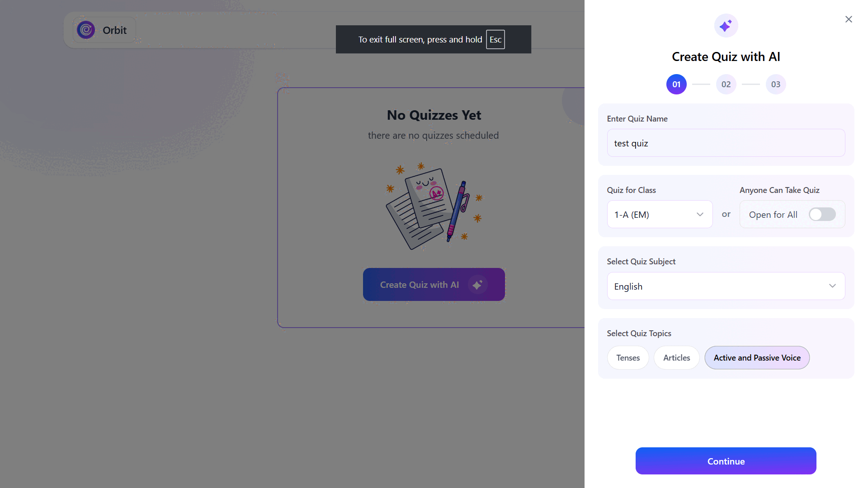Jump to step 02 of quiz creation

(x=726, y=84)
